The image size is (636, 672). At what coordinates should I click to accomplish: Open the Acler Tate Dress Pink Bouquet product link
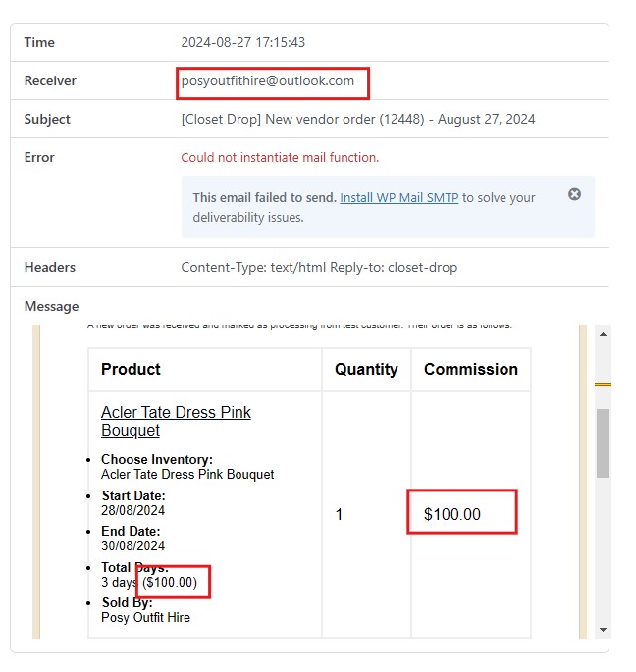tap(176, 421)
